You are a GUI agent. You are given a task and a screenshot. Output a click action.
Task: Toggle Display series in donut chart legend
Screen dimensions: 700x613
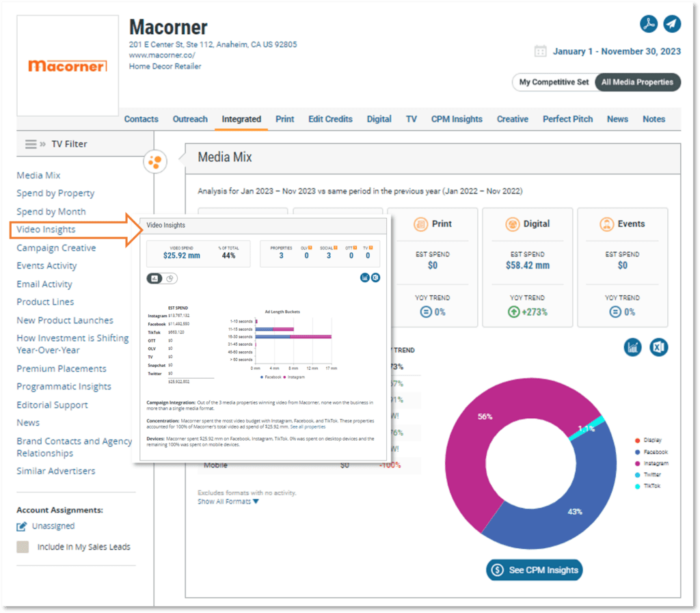click(x=648, y=440)
